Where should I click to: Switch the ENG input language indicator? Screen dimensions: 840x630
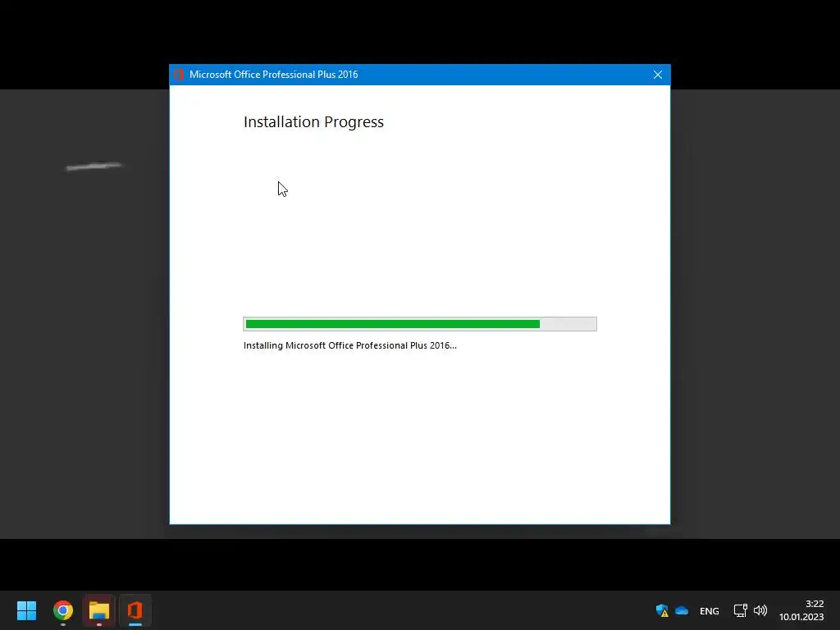[710, 611]
